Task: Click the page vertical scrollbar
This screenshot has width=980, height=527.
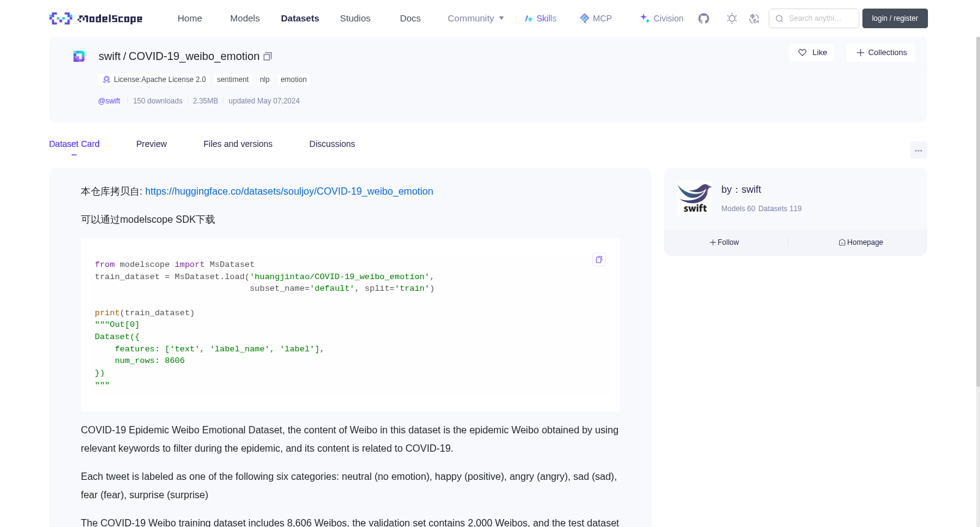Action: tap(978, 211)
